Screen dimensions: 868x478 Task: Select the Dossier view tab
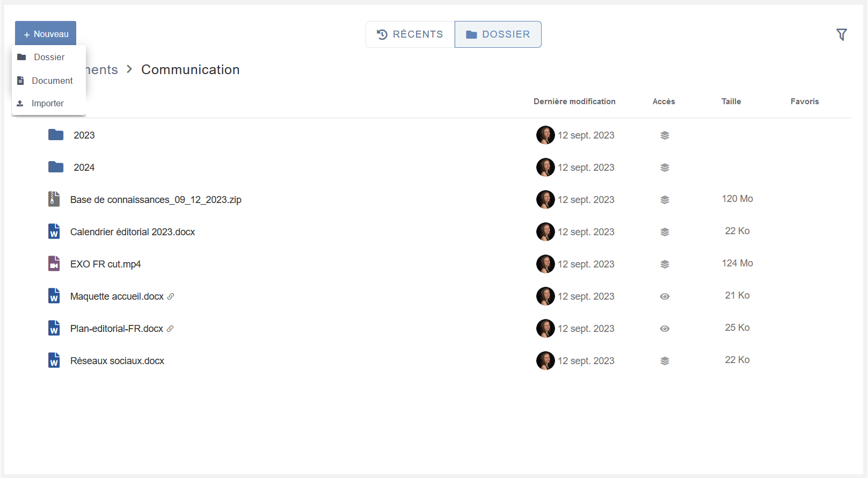pyautogui.click(x=498, y=34)
